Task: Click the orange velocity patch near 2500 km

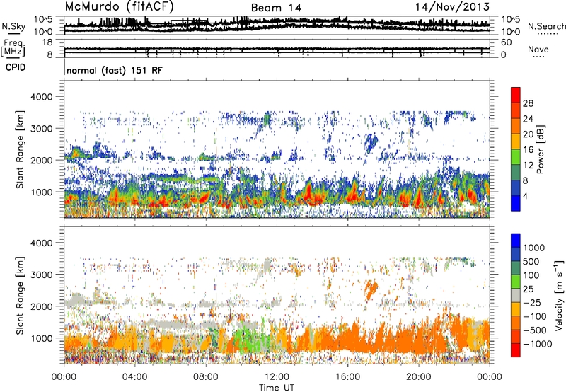Action: tap(371, 289)
